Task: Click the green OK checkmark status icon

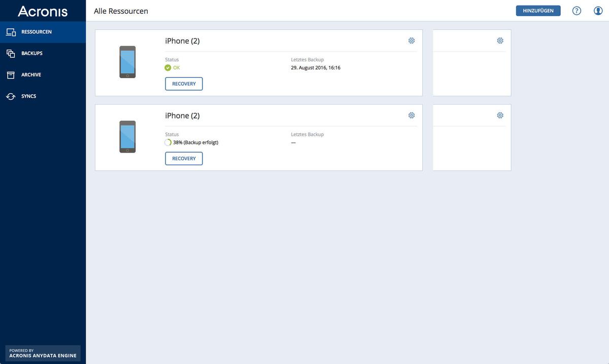Action: coord(168,68)
